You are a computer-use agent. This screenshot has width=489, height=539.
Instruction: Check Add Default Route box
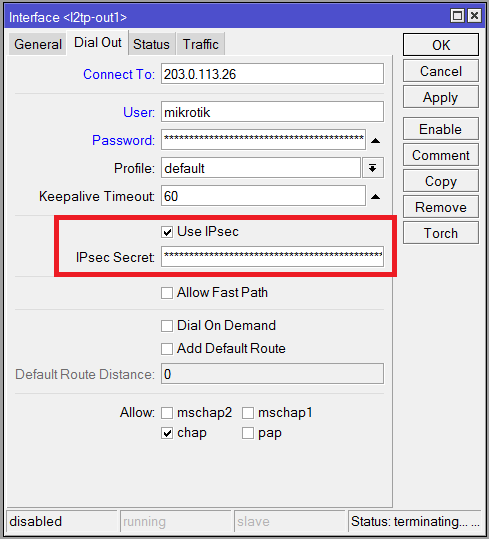[167, 349]
